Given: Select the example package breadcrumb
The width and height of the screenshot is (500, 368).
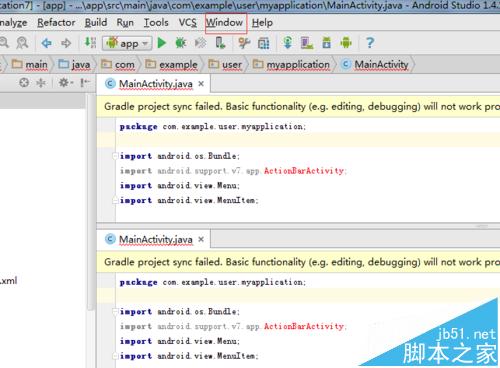Looking at the screenshot, I should [171, 64].
